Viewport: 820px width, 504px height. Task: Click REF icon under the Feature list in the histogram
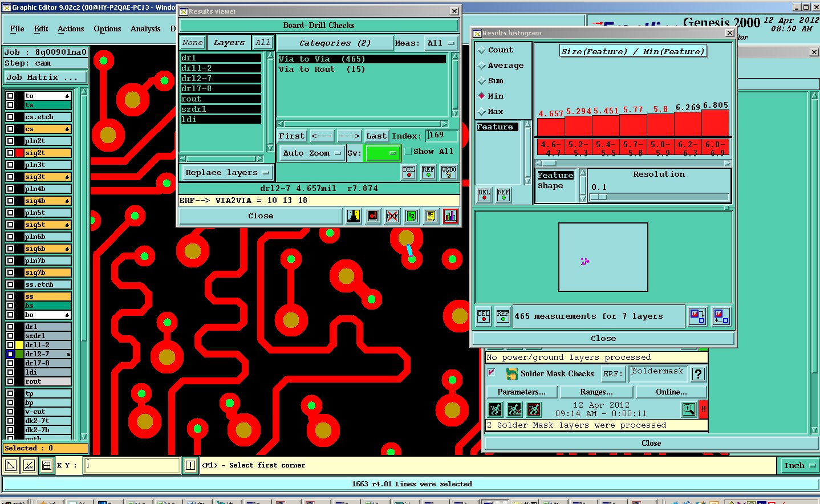(504, 195)
